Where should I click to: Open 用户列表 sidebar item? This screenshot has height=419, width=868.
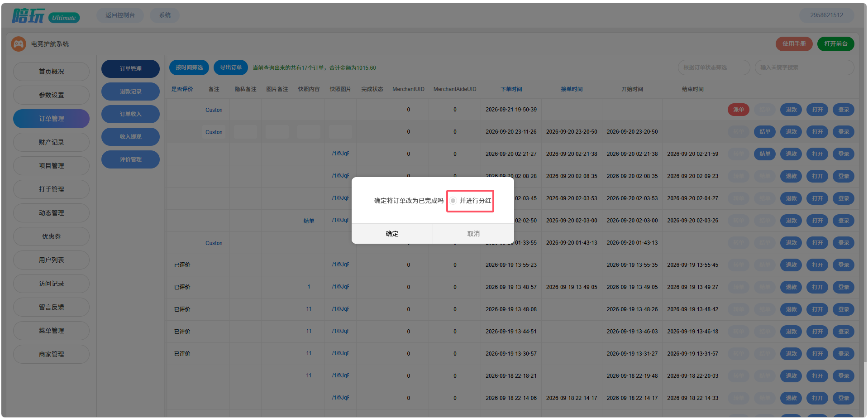tap(51, 260)
